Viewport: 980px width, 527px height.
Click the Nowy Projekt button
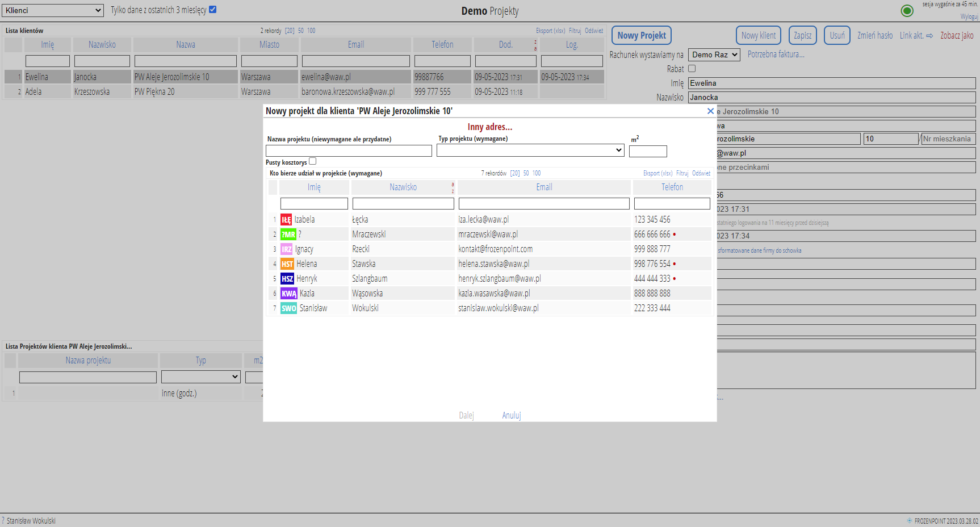(642, 35)
